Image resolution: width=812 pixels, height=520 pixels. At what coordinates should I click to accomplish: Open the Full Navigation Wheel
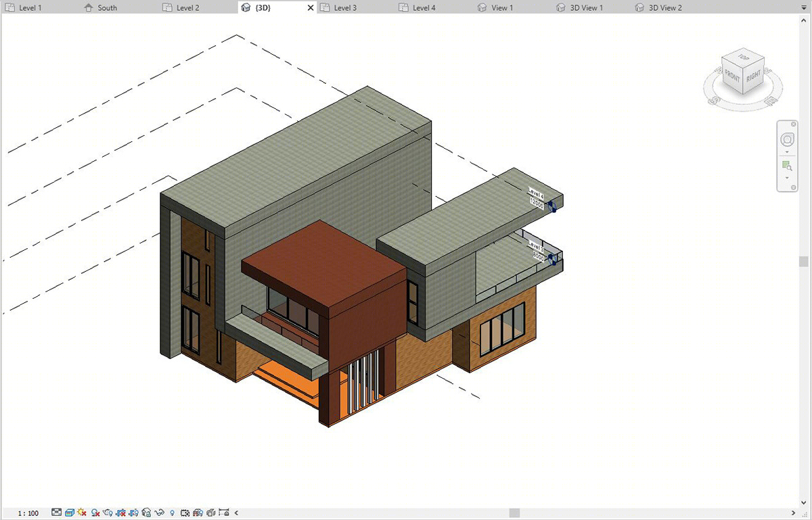tap(787, 140)
